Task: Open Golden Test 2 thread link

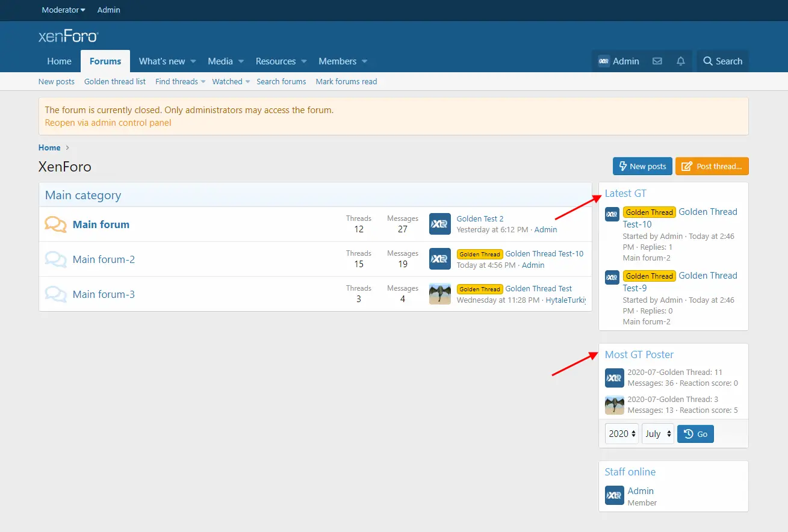Action: [480, 219]
